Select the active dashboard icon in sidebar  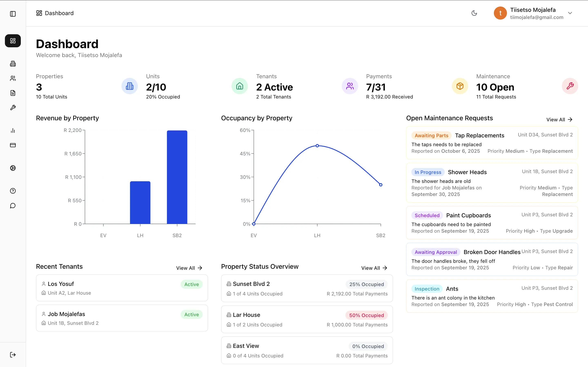(13, 41)
